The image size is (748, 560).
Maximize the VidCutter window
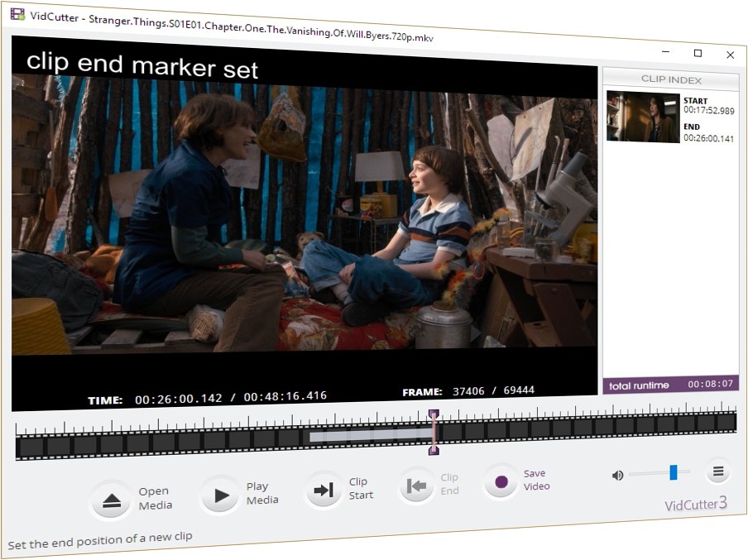pyautogui.click(x=698, y=53)
